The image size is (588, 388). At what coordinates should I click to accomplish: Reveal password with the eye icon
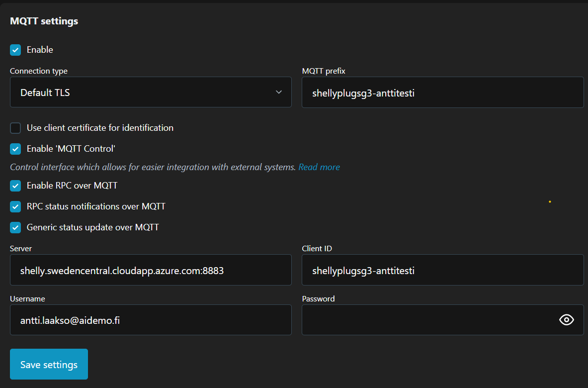566,320
